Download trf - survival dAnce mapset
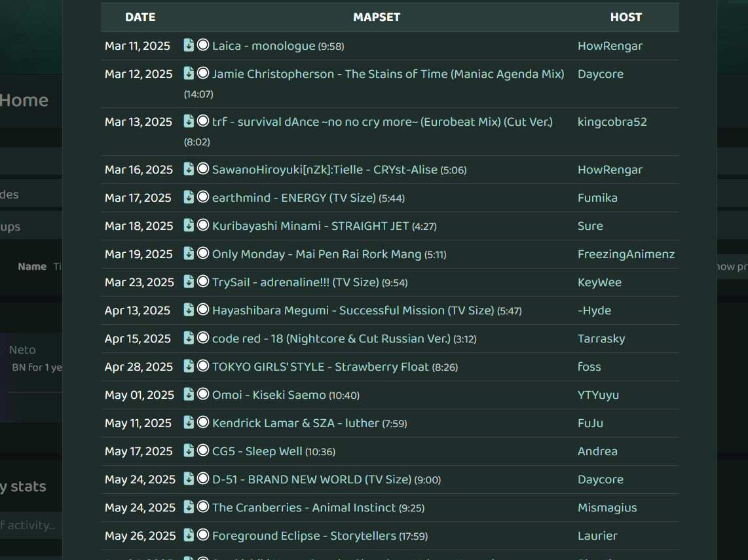Screen dimensions: 748x560 [x=189, y=121]
